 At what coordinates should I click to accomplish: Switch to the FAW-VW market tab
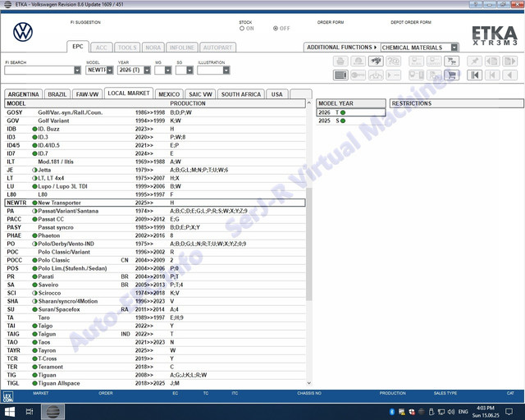[87, 94]
